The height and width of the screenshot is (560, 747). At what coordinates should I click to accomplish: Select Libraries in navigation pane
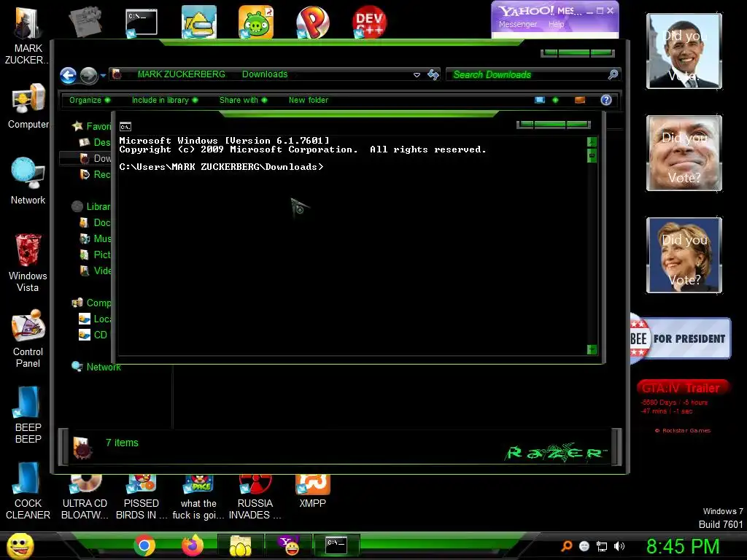click(91, 206)
